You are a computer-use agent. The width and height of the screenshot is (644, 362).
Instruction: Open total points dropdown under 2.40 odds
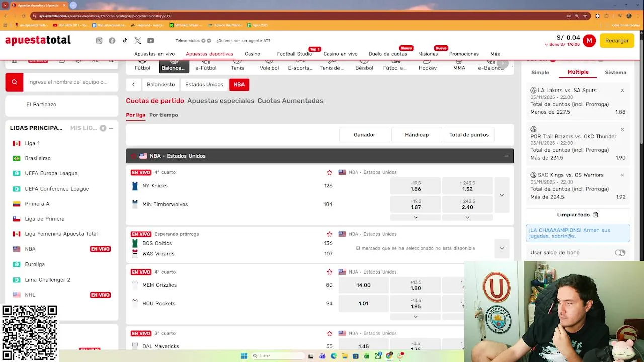click(x=467, y=217)
